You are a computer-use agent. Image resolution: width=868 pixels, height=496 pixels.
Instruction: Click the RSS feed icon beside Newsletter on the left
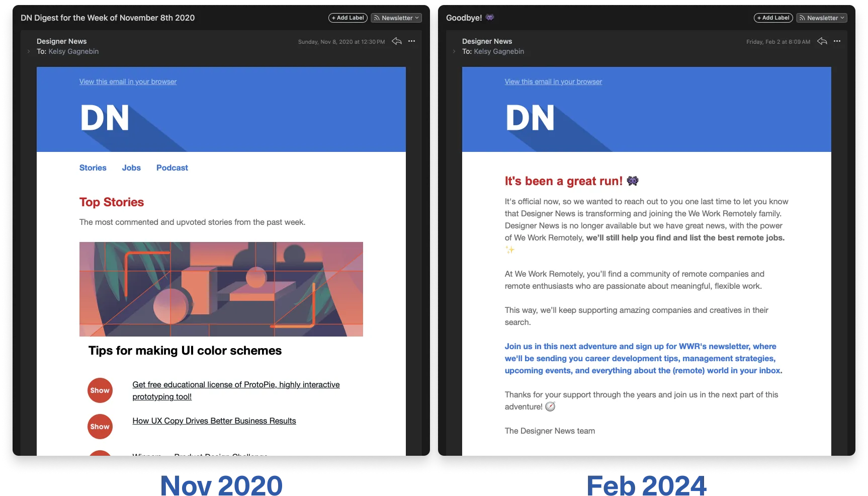[376, 18]
